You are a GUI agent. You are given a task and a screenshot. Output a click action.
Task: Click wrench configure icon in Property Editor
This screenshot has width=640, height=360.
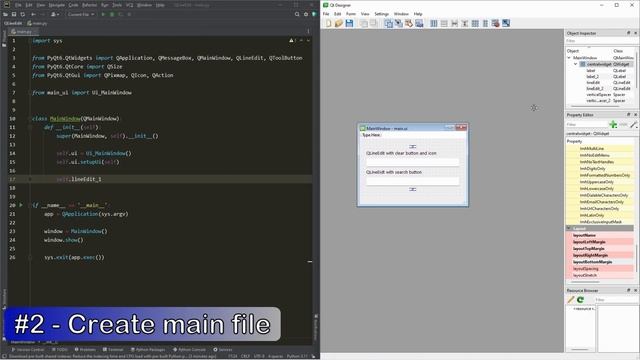point(633,124)
